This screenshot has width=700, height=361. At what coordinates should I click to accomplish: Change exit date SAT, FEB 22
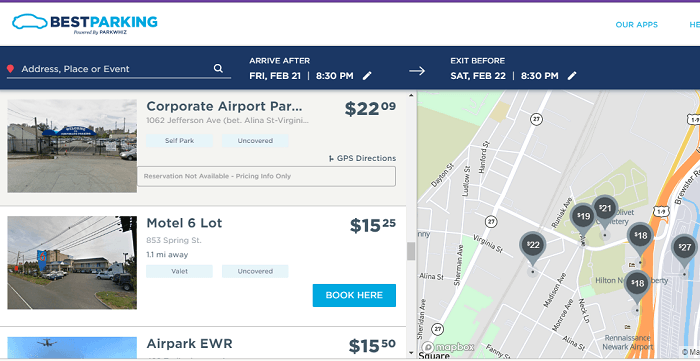(478, 76)
